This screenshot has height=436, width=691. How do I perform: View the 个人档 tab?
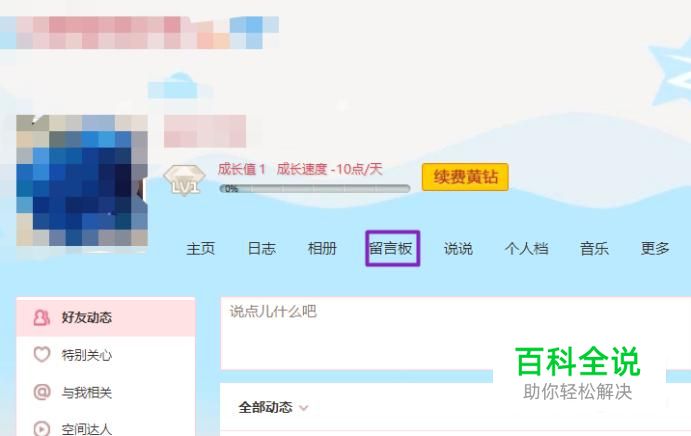point(526,249)
